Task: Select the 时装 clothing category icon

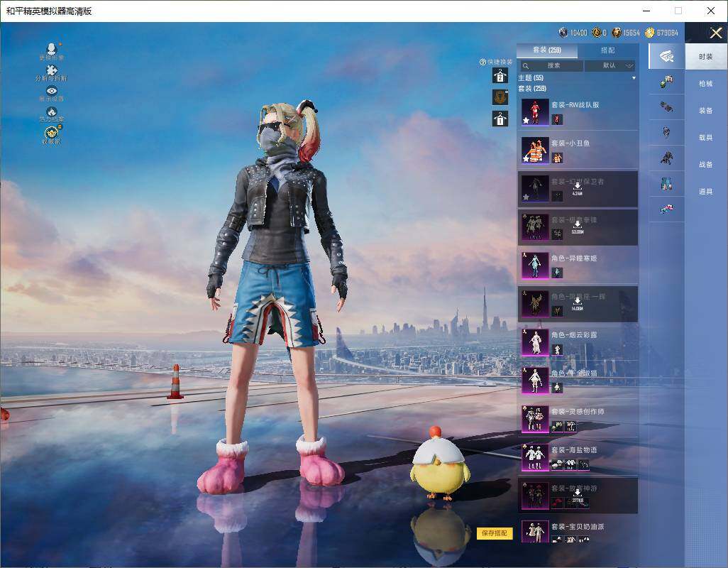Action: coord(667,57)
